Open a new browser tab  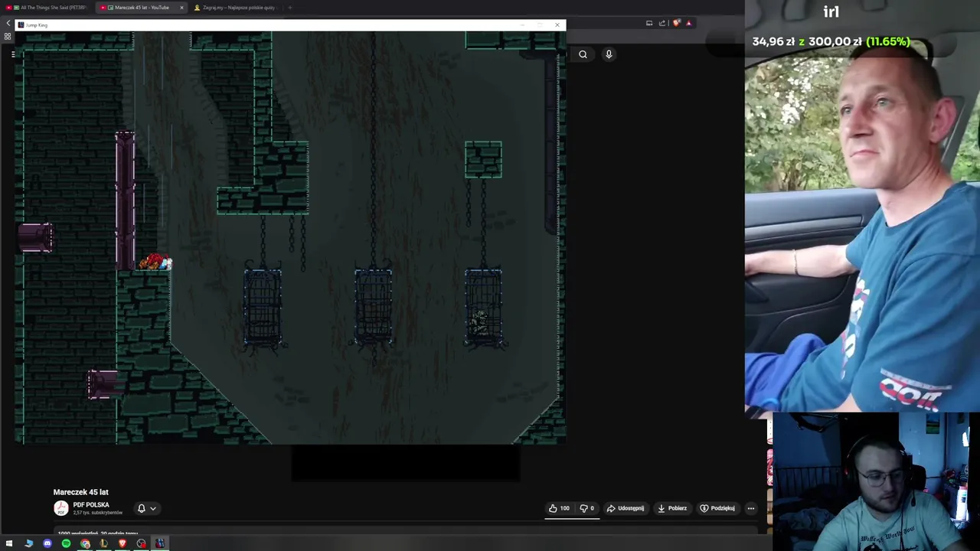pos(289,8)
